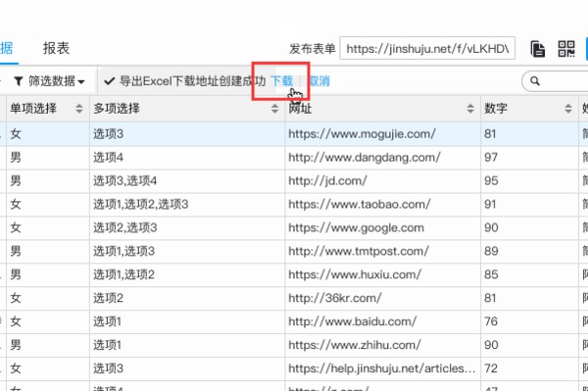Click the 多项选择 column header

(187, 109)
